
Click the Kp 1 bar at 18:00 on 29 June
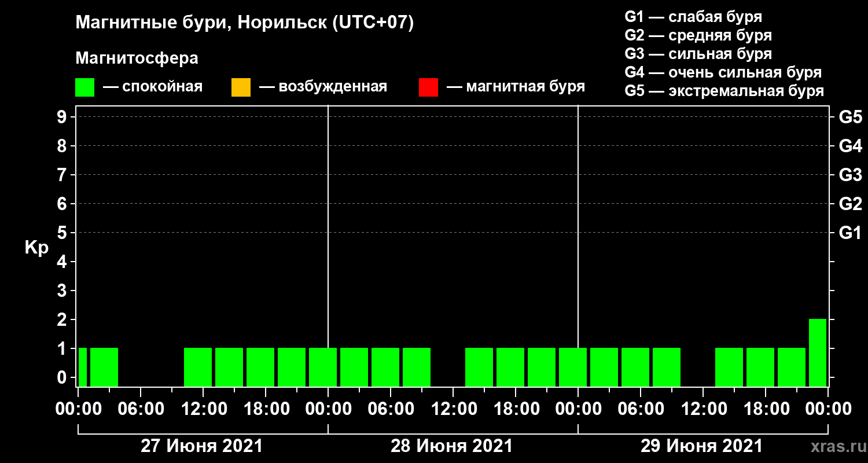click(760, 367)
